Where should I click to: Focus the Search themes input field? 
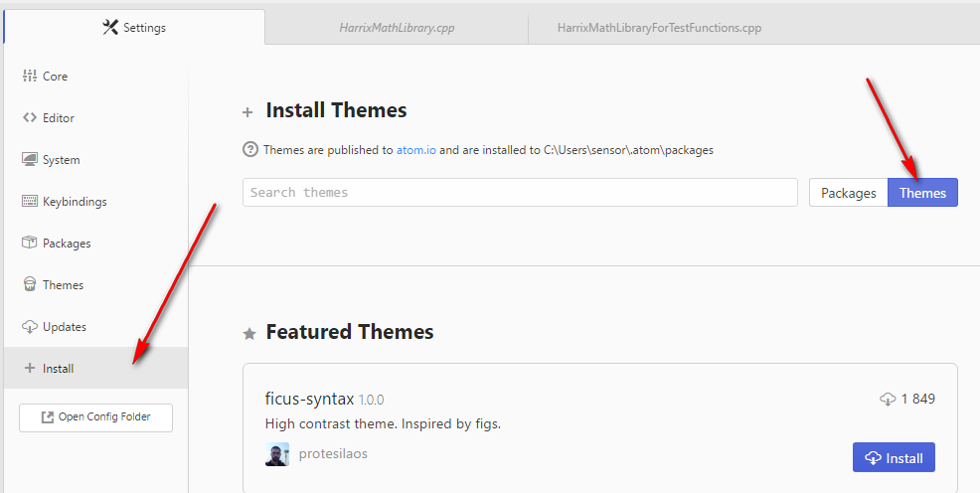[x=520, y=193]
